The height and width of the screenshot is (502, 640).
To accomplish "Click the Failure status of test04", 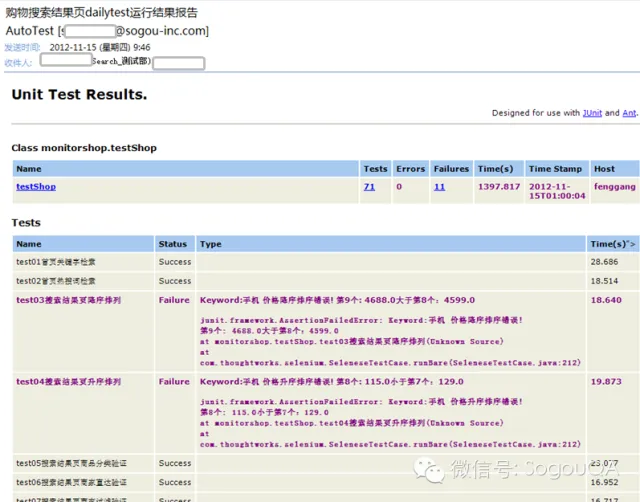I will (174, 382).
